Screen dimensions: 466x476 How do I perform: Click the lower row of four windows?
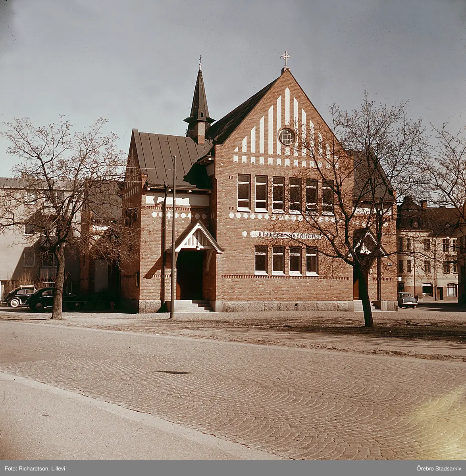(x=286, y=260)
